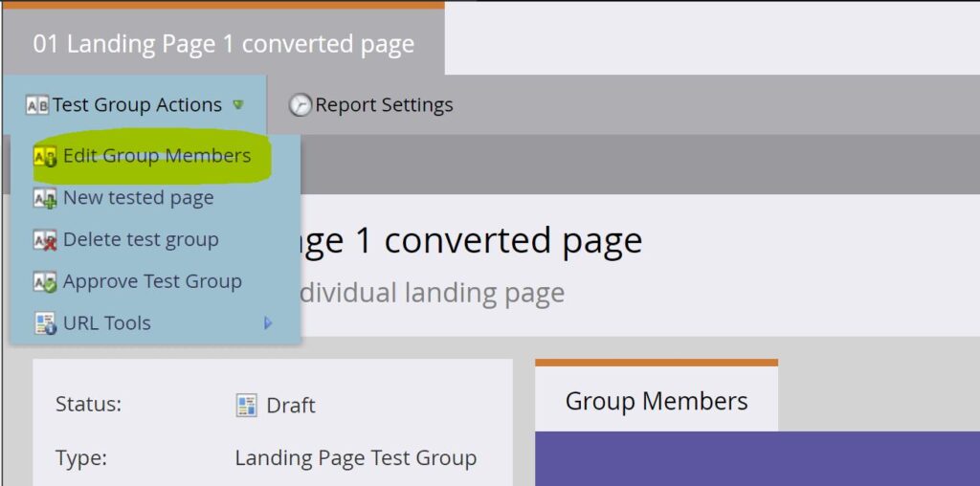Click the AB icon beside Test Group Actions
The width and height of the screenshot is (980, 486).
37,105
